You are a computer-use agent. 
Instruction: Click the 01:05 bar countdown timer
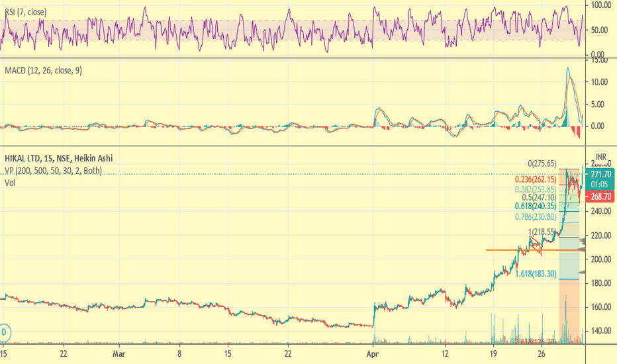[600, 185]
